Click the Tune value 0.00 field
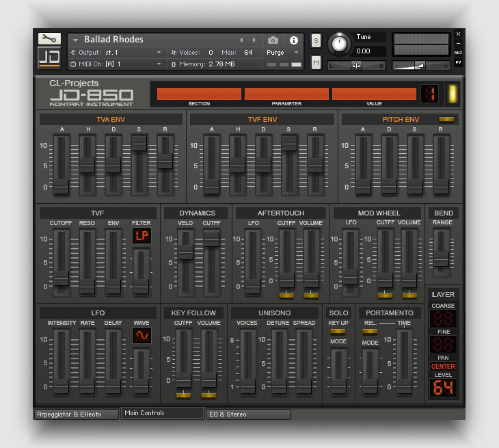 click(369, 51)
